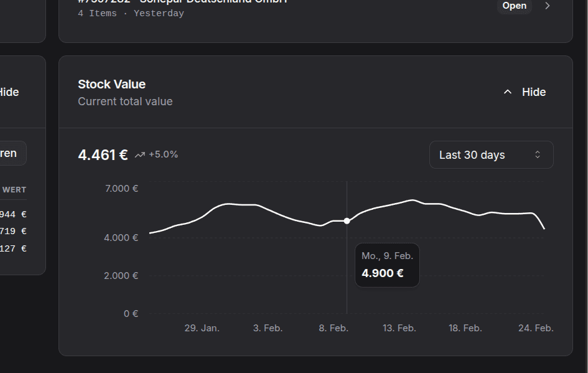The height and width of the screenshot is (373, 588).
Task: Click the 24. Feb. axis label
Action: pyautogui.click(x=534, y=328)
